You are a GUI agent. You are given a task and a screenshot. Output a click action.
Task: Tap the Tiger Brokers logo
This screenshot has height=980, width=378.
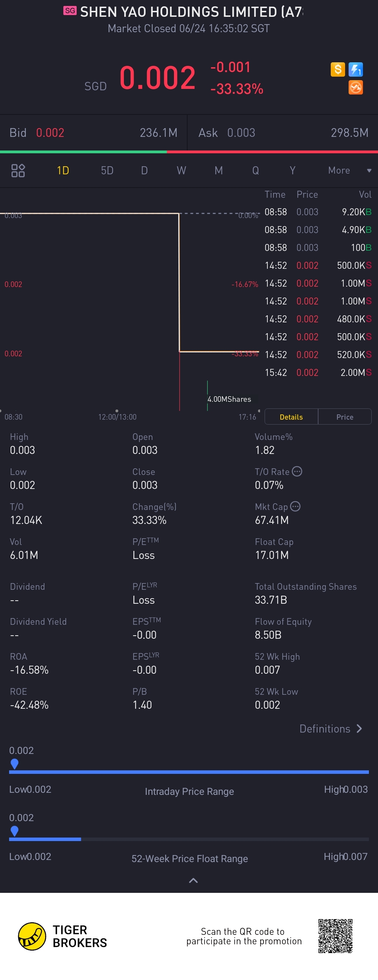pyautogui.click(x=32, y=936)
